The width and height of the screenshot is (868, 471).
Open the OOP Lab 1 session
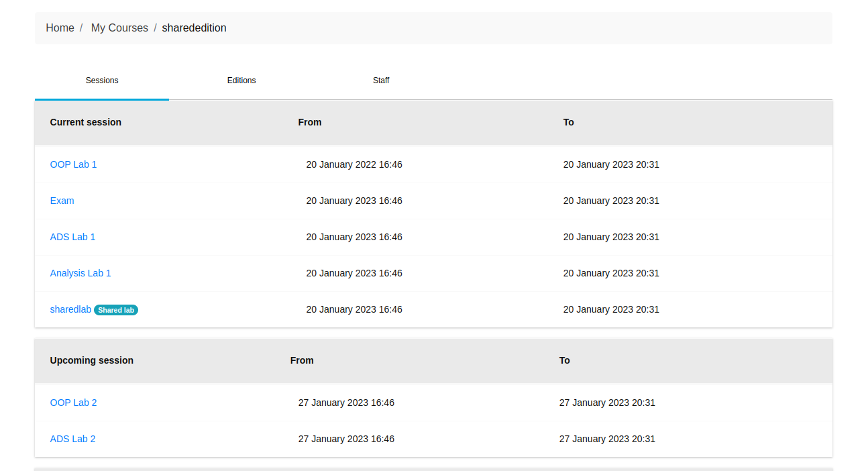(73, 164)
